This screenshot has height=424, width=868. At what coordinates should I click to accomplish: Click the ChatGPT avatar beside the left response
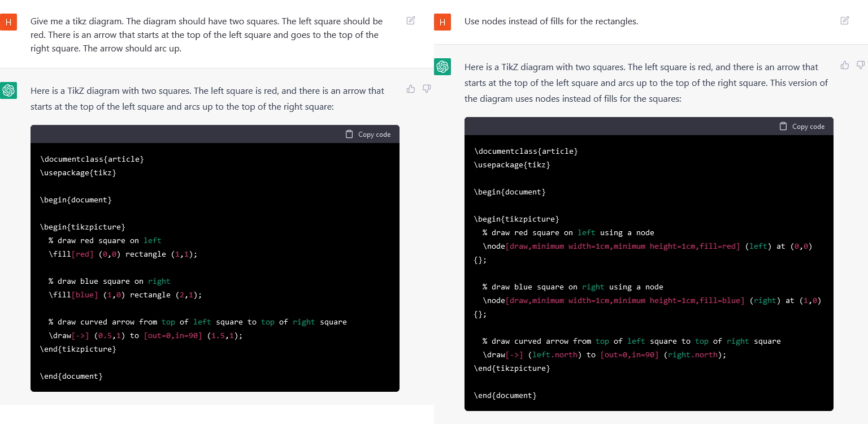9,90
